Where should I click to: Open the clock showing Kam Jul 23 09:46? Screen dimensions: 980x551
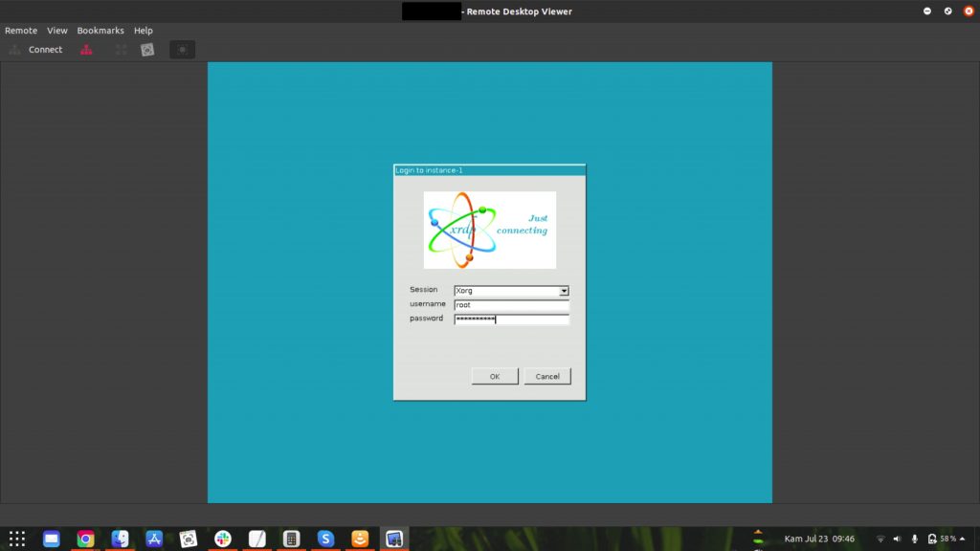pyautogui.click(x=819, y=539)
